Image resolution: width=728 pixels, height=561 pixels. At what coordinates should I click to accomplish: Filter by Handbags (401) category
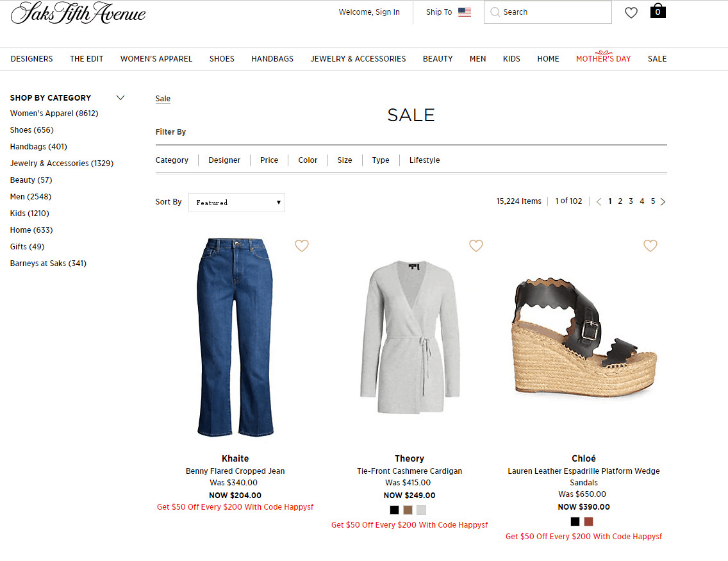coord(38,147)
